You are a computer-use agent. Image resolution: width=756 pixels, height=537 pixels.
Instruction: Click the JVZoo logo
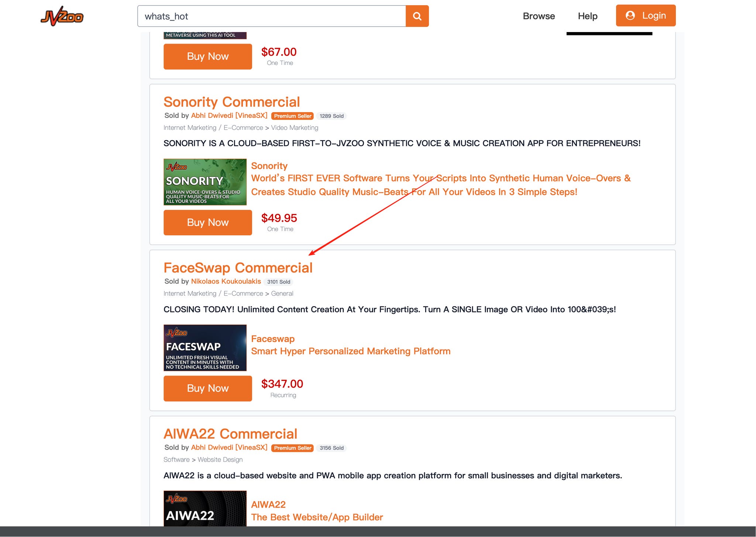(62, 16)
